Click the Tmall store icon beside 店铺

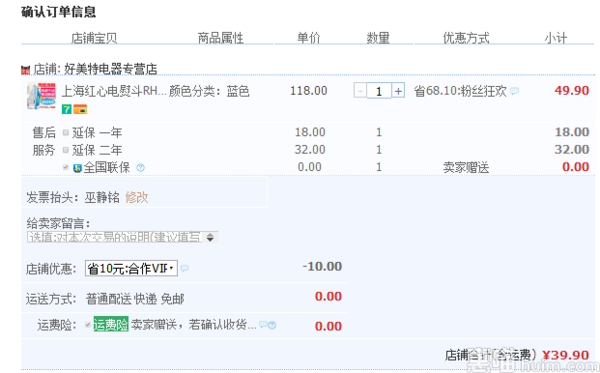25,70
